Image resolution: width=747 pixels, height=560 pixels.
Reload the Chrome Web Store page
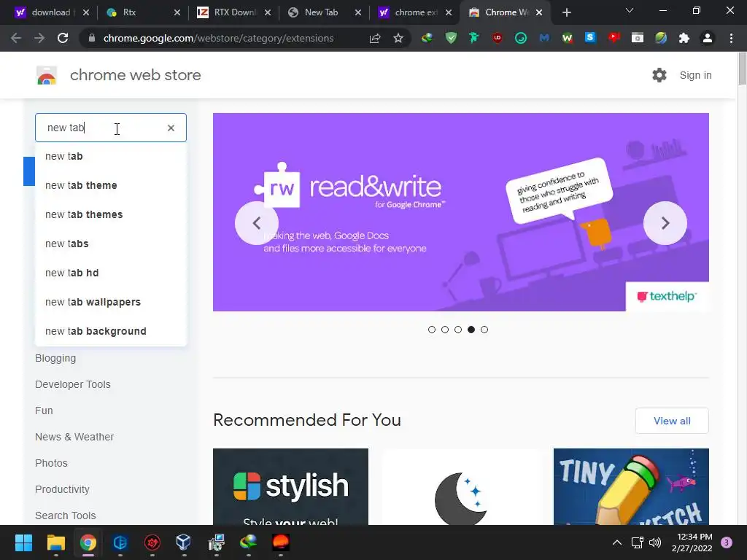[x=63, y=38]
